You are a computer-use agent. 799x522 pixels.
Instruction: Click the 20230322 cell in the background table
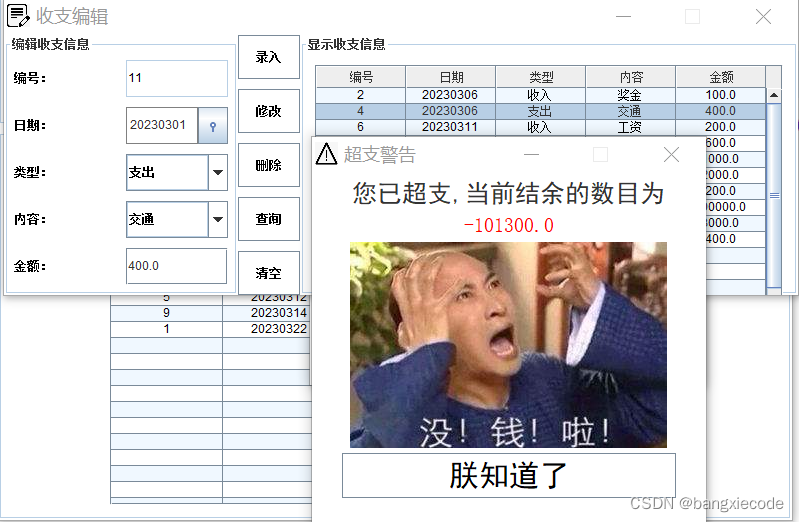point(267,329)
